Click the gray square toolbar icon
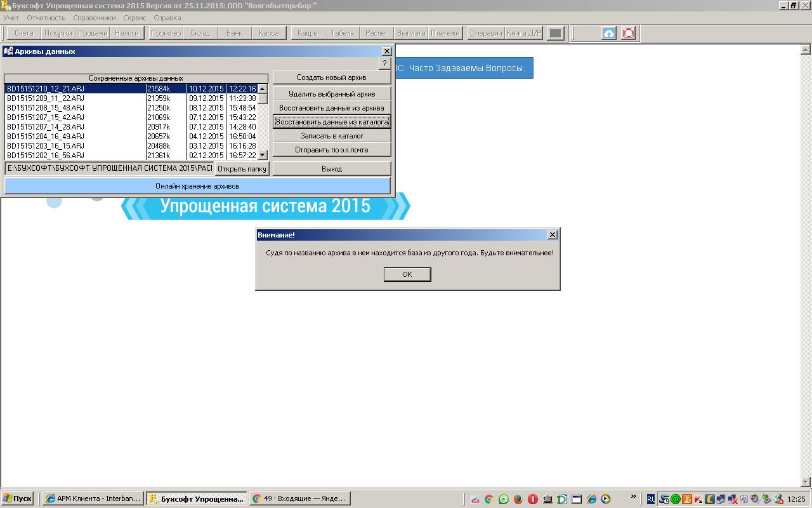Screen dimensions: 812x508 coord(555,33)
